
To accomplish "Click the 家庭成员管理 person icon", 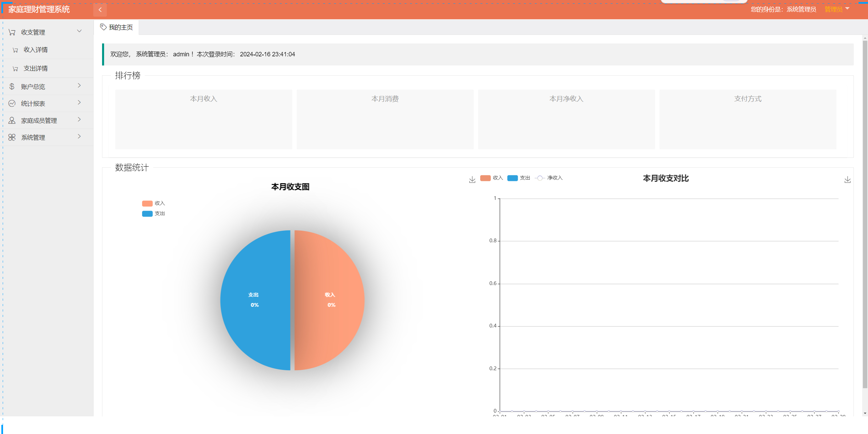I will point(12,120).
